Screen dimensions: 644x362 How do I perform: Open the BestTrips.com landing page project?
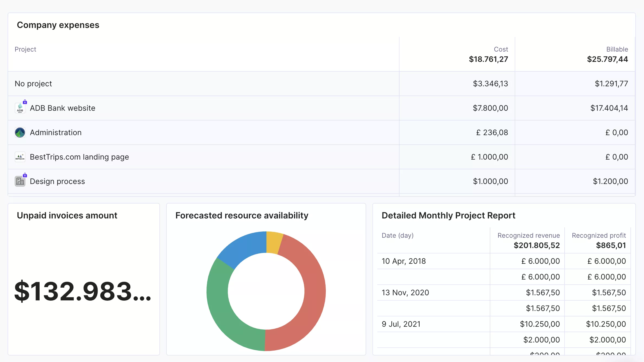tap(79, 157)
